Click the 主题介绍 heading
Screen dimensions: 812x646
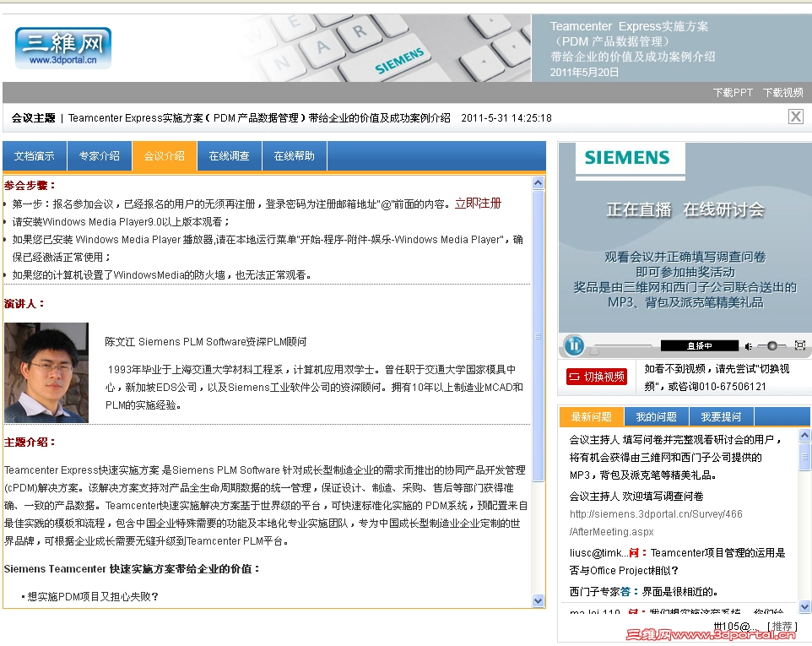(x=30, y=442)
